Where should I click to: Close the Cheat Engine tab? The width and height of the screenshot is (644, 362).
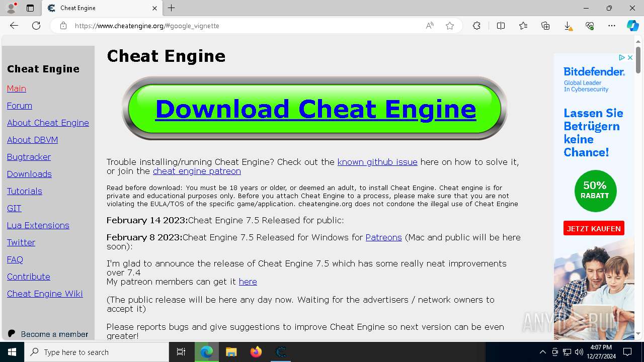click(154, 8)
